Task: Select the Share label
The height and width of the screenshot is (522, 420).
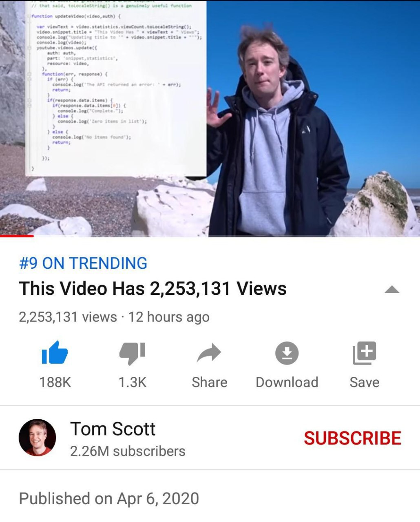Action: (x=210, y=382)
